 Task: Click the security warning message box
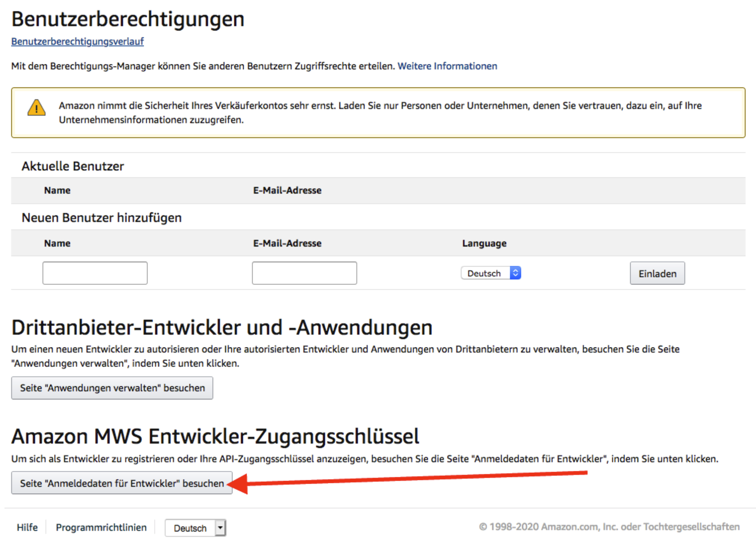[x=378, y=113]
